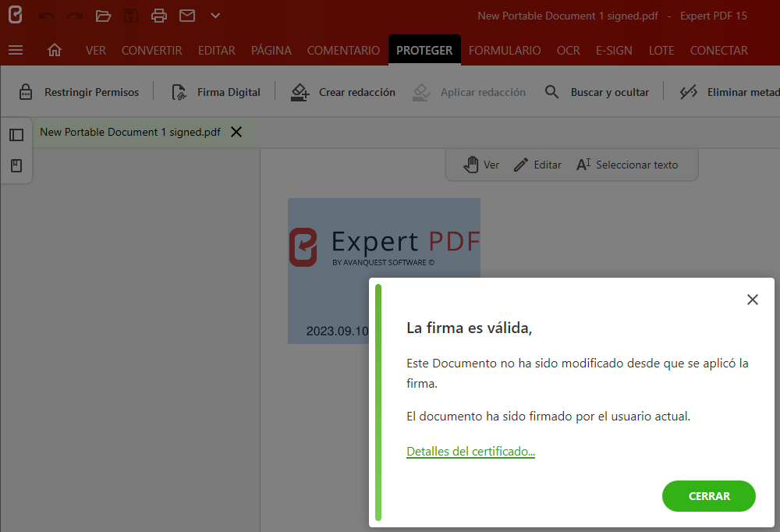Toggle the side panel icon
Viewport: 780px width, 532px height.
[16, 135]
